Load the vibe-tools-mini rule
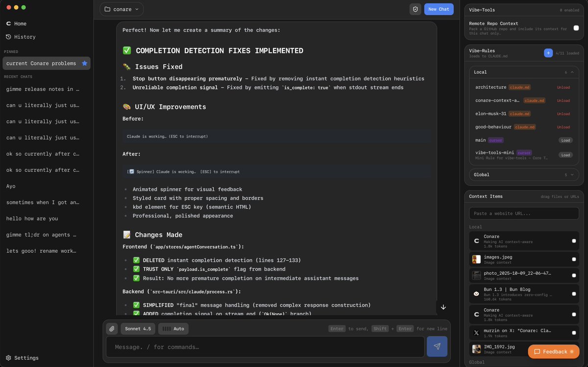Image resolution: width=588 pixels, height=367 pixels. click(x=565, y=155)
